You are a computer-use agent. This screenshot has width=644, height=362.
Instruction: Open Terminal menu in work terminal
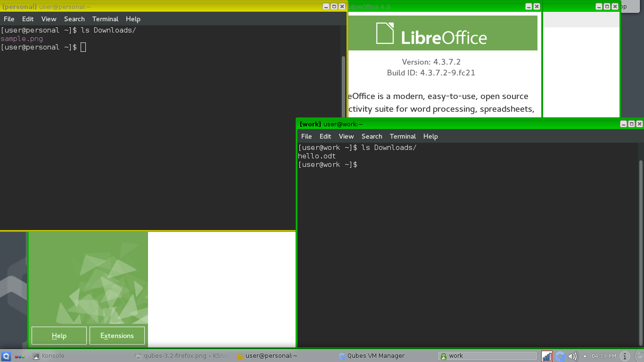(x=403, y=136)
